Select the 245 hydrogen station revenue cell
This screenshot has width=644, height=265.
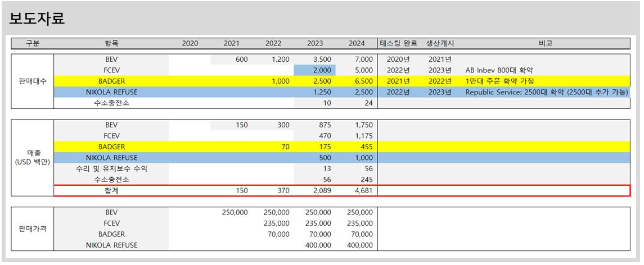click(x=366, y=180)
